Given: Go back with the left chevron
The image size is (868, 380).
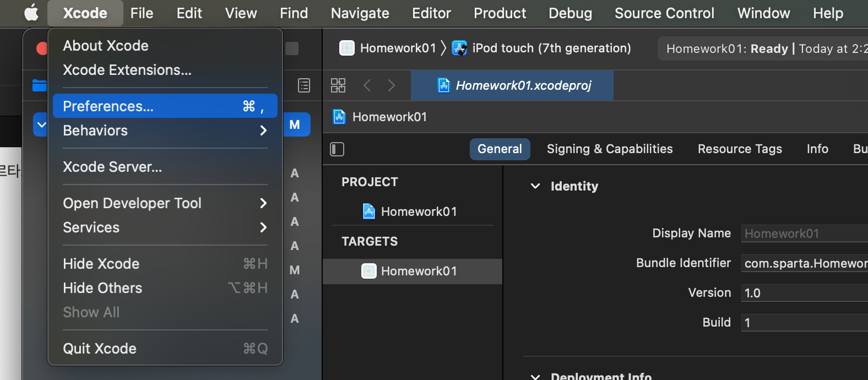Looking at the screenshot, I should 367,85.
